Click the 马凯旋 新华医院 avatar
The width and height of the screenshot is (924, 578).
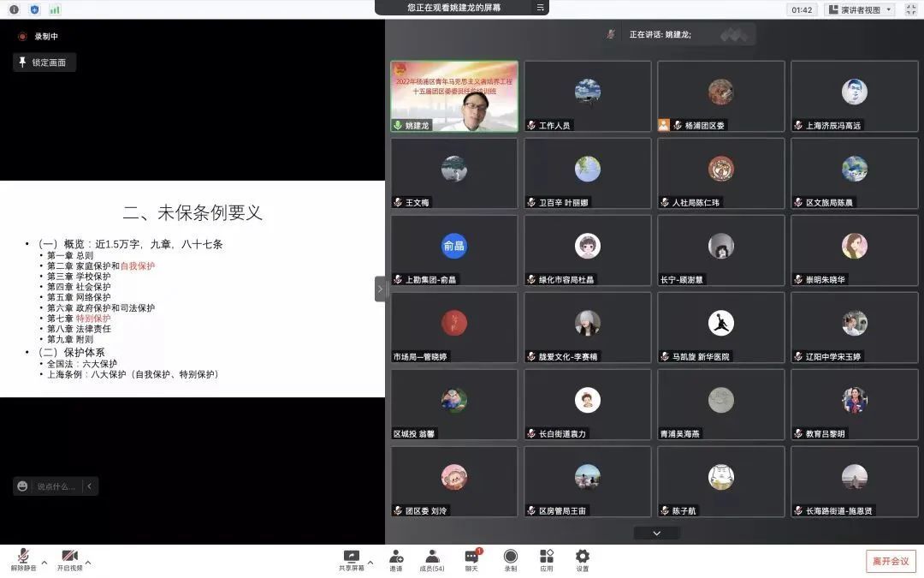coord(720,323)
